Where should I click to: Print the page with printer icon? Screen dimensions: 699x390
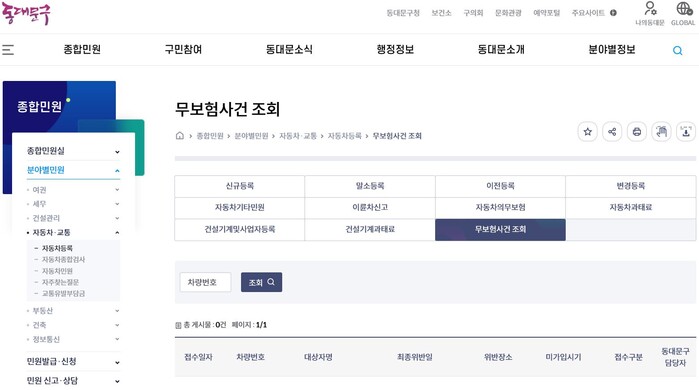[x=637, y=132]
